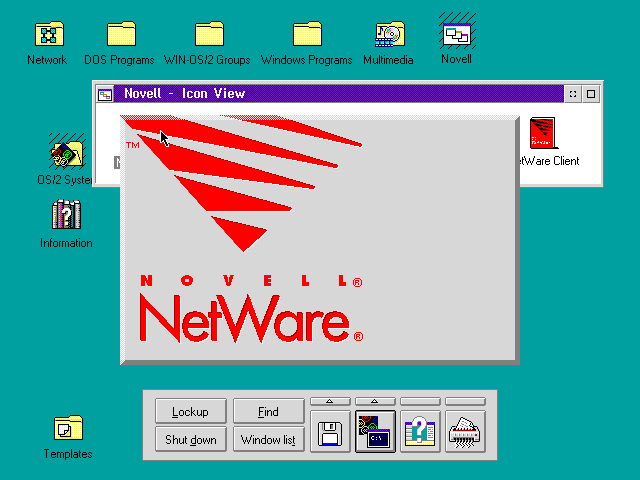This screenshot has width=640, height=480.
Task: Open the Help tutorial icon in LaunchPad
Action: (x=420, y=432)
